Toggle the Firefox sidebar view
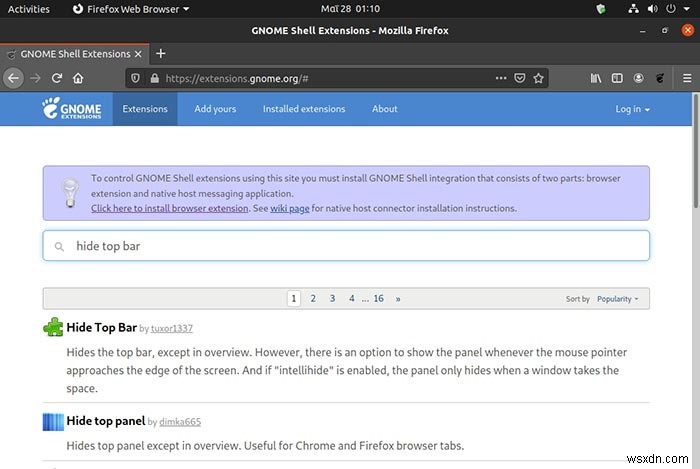Viewport: 700px width, 469px height. tap(617, 79)
